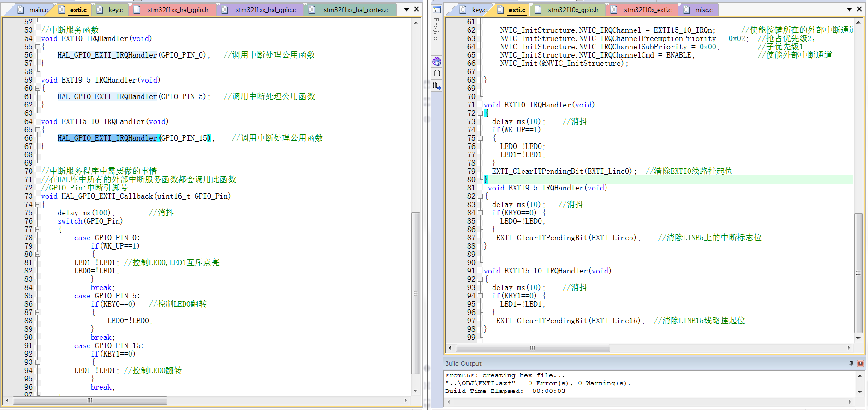The height and width of the screenshot is (410, 868).
Task: Collapse EXTI9_5_IRQHandler fold at right line 82
Action: [481, 196]
